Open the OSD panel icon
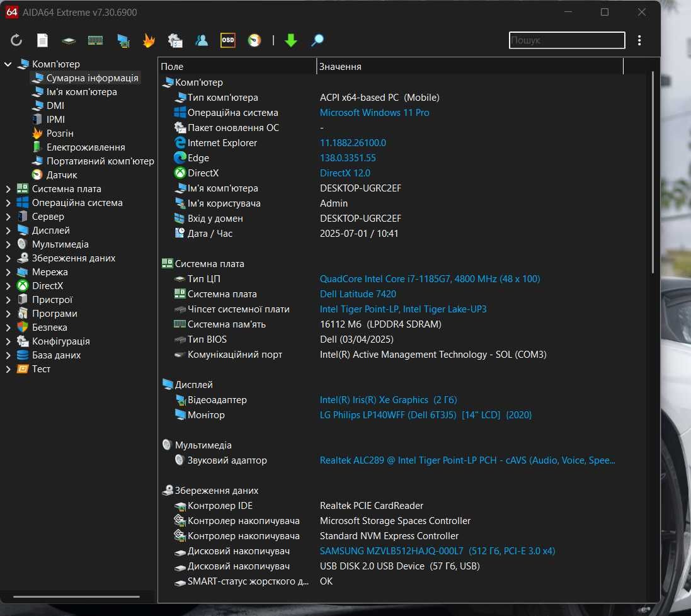 coord(228,40)
